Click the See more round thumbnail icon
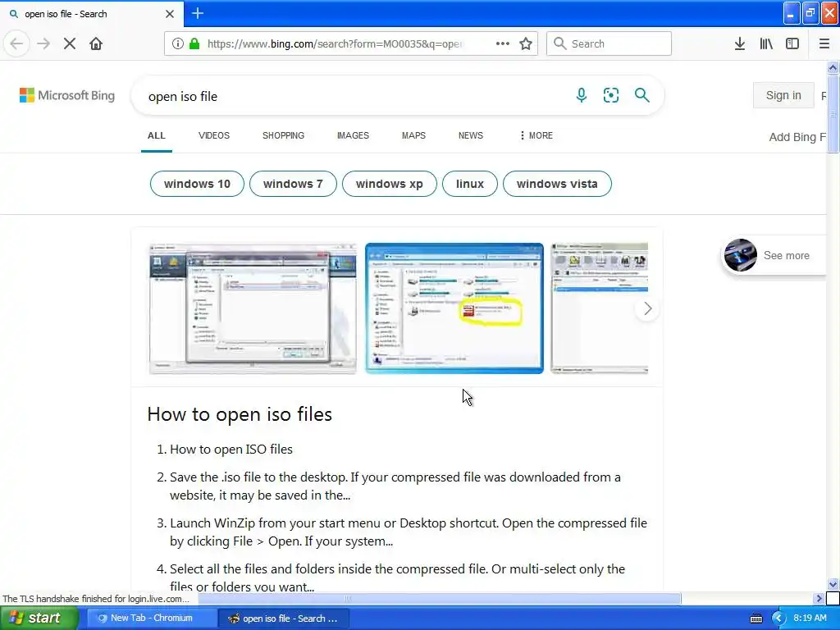Viewport: 840px width, 630px height. (741, 255)
